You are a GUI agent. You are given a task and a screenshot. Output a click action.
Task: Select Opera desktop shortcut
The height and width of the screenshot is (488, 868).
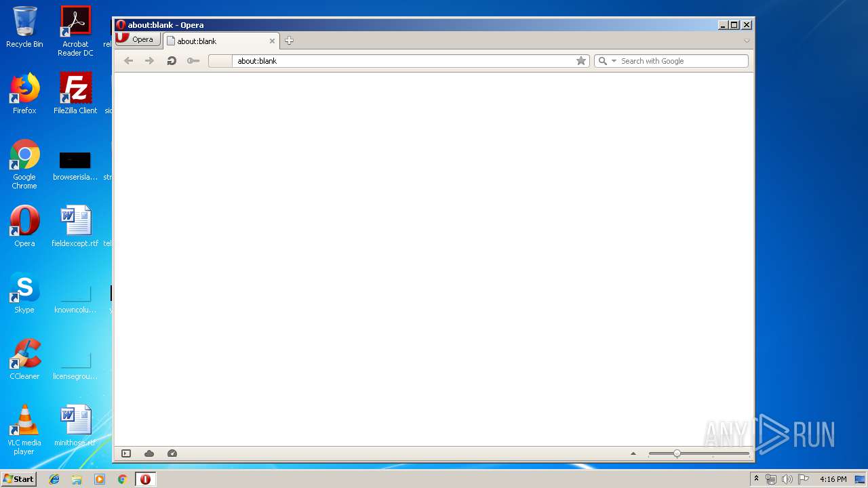tap(24, 226)
